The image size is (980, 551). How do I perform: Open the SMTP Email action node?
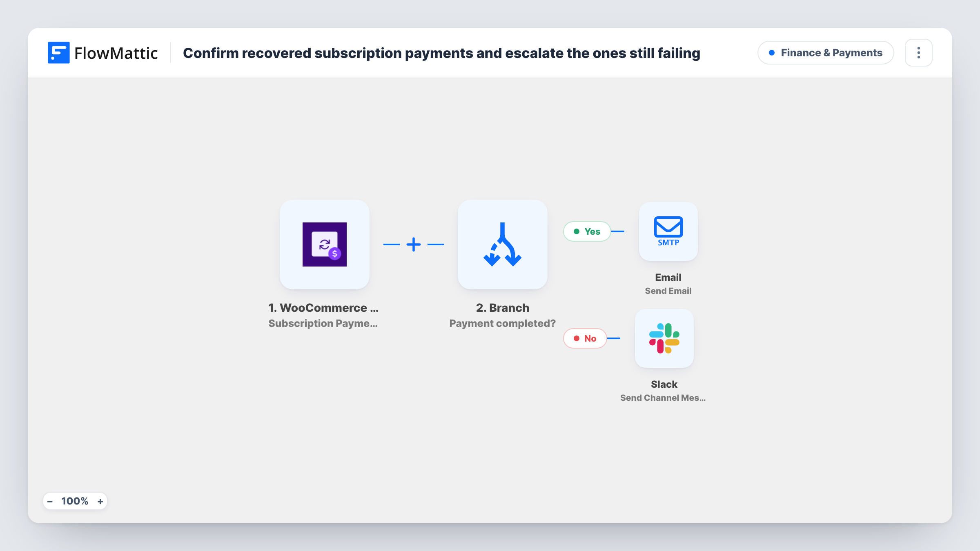tap(668, 231)
